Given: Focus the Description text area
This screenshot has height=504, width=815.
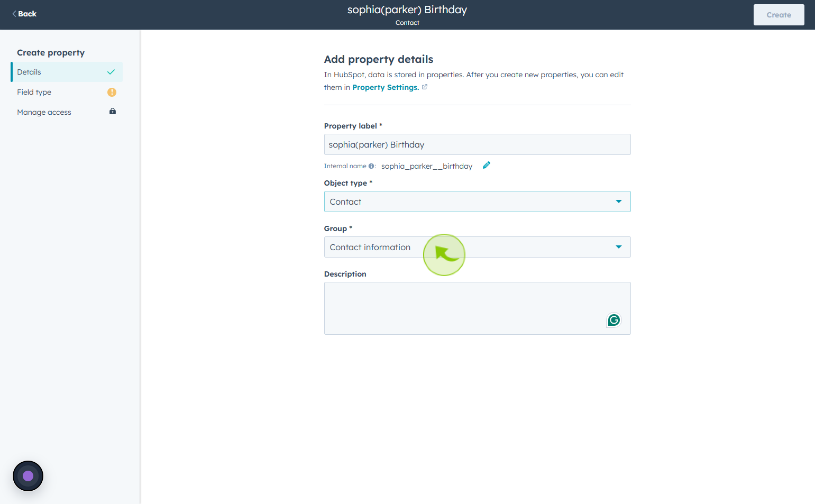Looking at the screenshot, I should pos(477,308).
